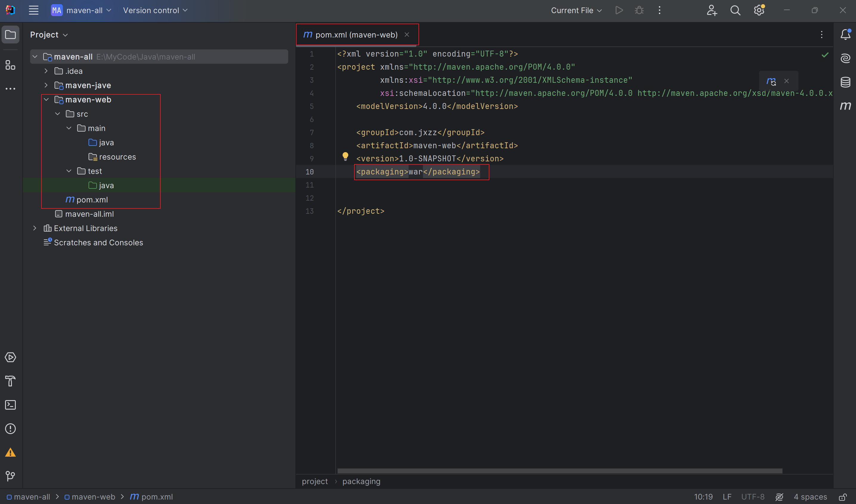Open the Maven tool window panel
The height and width of the screenshot is (504, 856).
tap(846, 106)
